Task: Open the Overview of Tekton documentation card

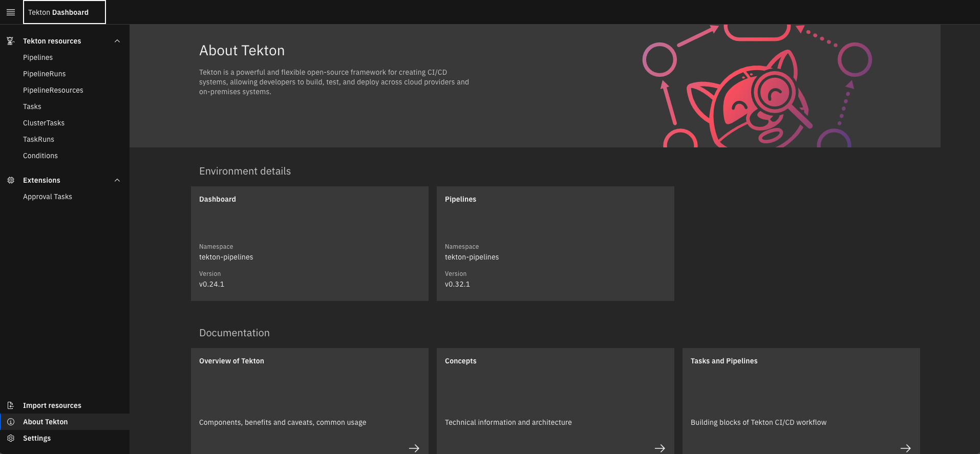Action: tap(310, 401)
